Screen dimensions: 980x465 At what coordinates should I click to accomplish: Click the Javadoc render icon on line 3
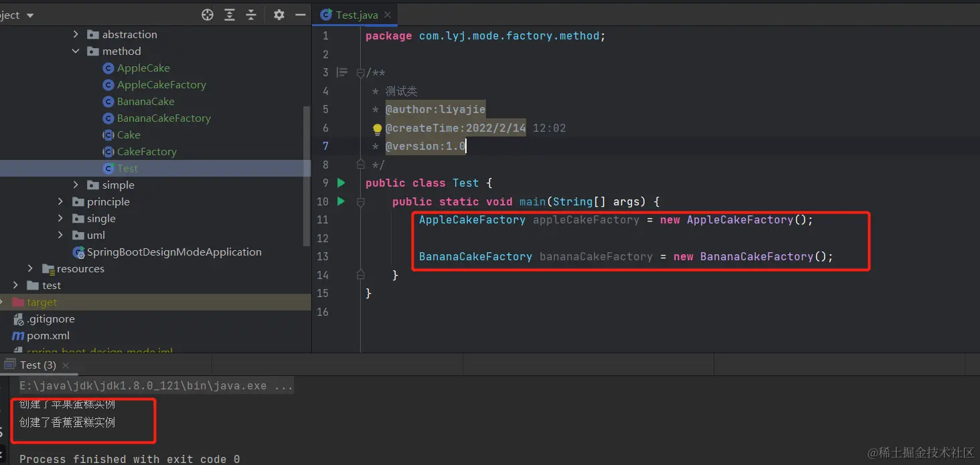[342, 72]
